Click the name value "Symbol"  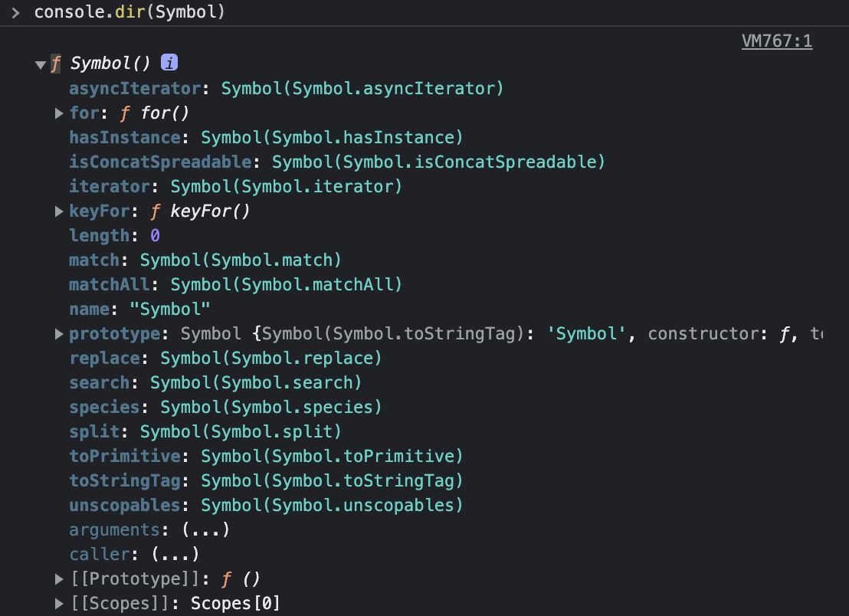coord(169,309)
